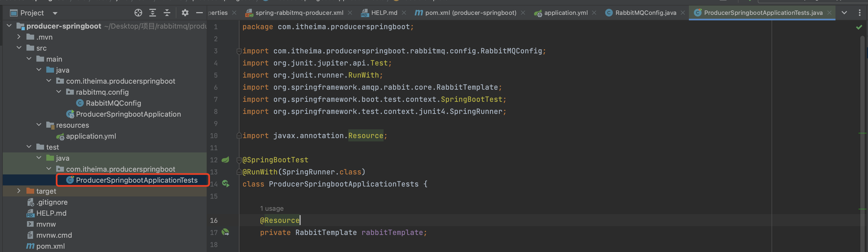
Task: Click the Expand All icon in Project toolbar
Action: coord(153,13)
